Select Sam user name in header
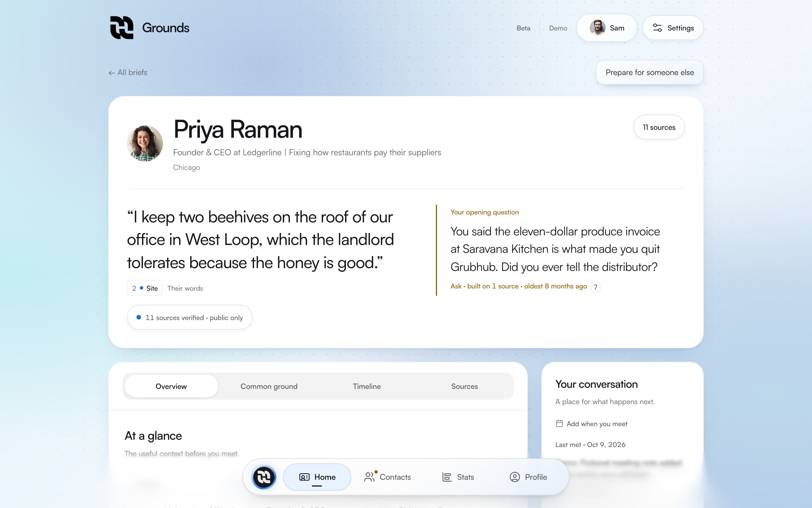Viewport: 812px width, 508px height. pyautogui.click(x=617, y=28)
